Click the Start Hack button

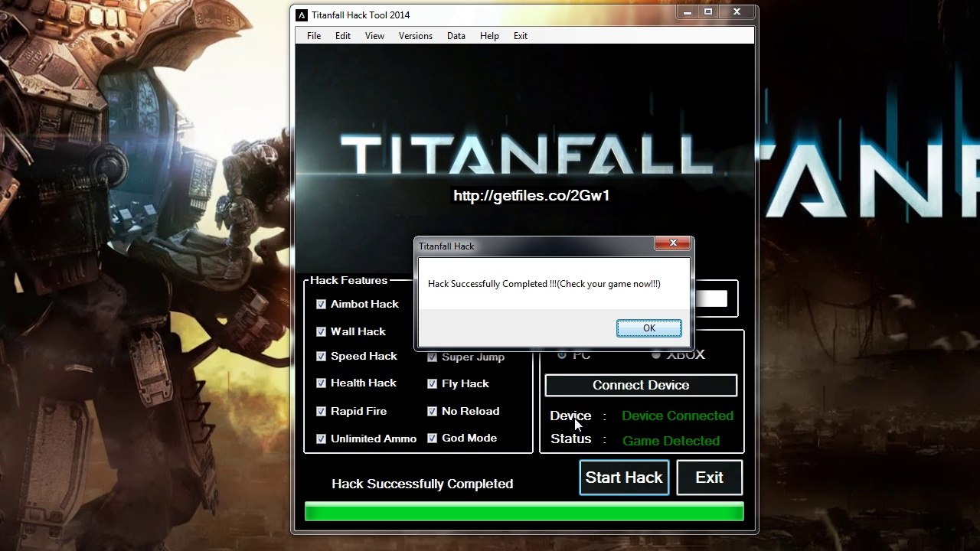(624, 478)
